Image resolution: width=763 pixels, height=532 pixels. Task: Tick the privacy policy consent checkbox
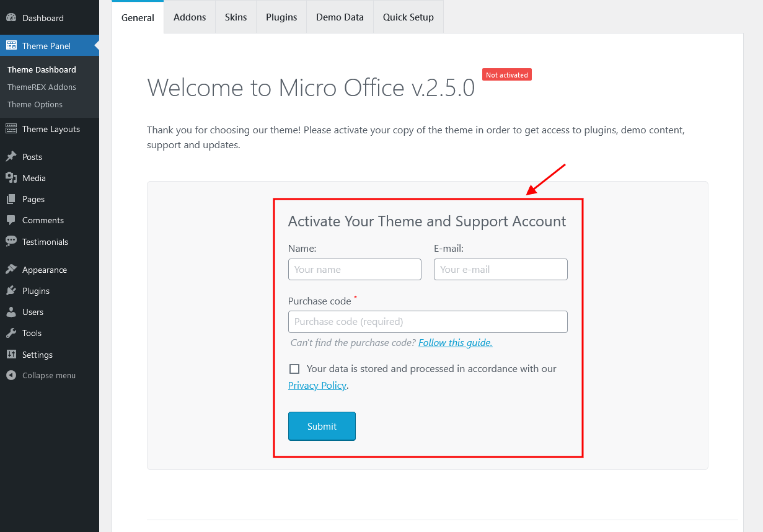[x=294, y=369]
